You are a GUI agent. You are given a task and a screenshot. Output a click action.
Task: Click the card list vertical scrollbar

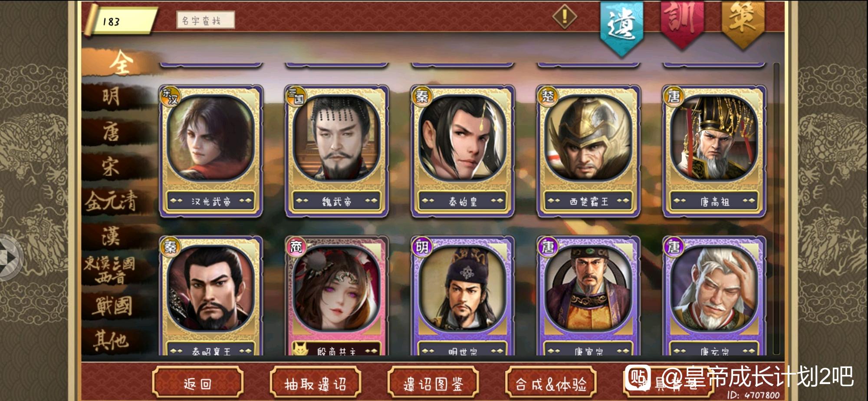[x=776, y=209]
